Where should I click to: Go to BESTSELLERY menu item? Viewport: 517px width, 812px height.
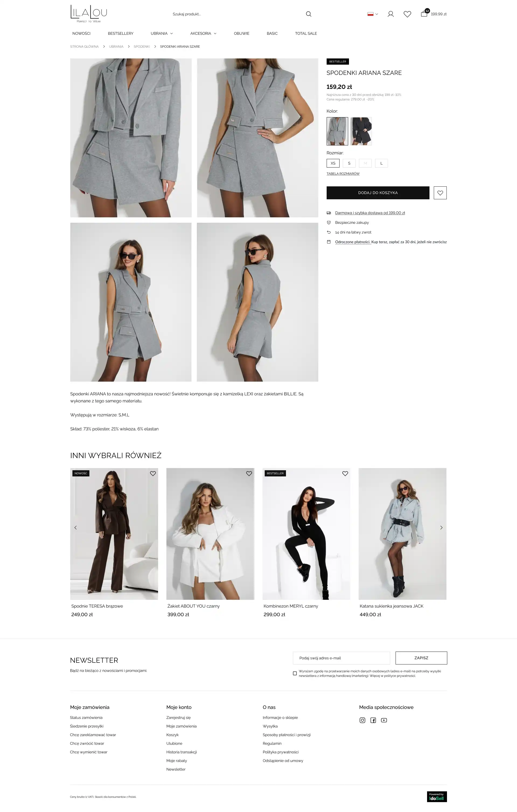(120, 33)
